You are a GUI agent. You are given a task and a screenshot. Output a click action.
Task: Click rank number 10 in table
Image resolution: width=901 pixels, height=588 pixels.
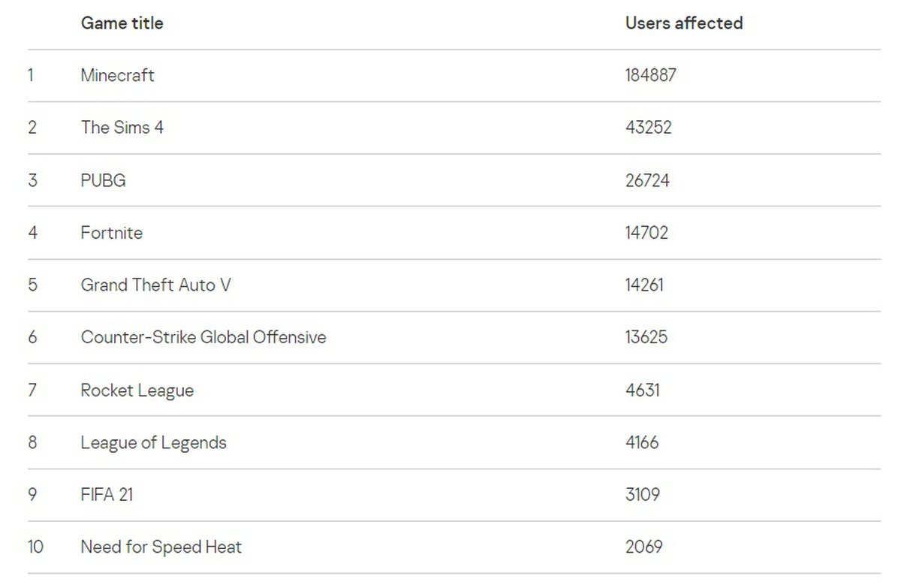[x=36, y=547]
